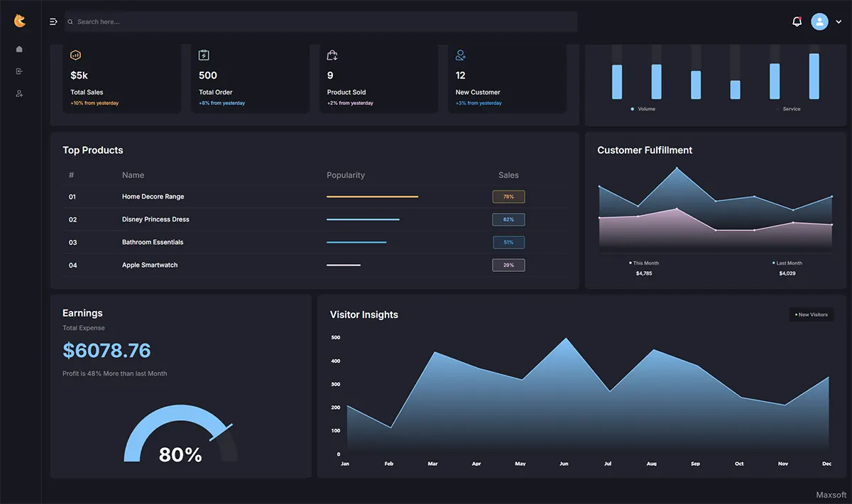
Task: Click the New Customer person icon
Action: tap(461, 55)
